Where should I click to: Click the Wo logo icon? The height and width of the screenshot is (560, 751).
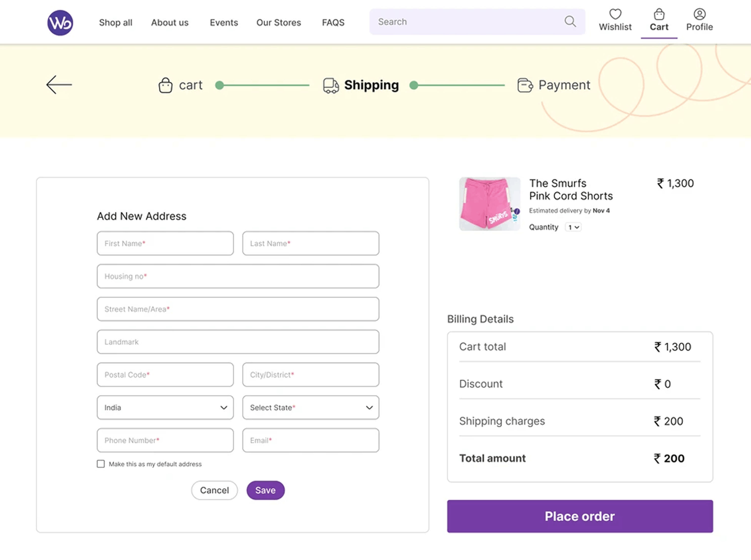pyautogui.click(x=60, y=23)
